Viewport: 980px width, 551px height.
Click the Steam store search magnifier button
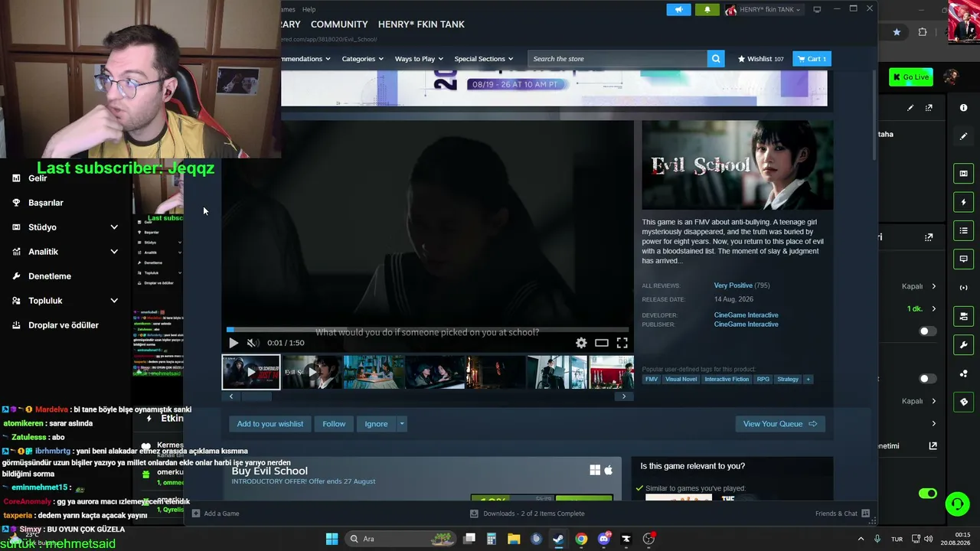716,58
